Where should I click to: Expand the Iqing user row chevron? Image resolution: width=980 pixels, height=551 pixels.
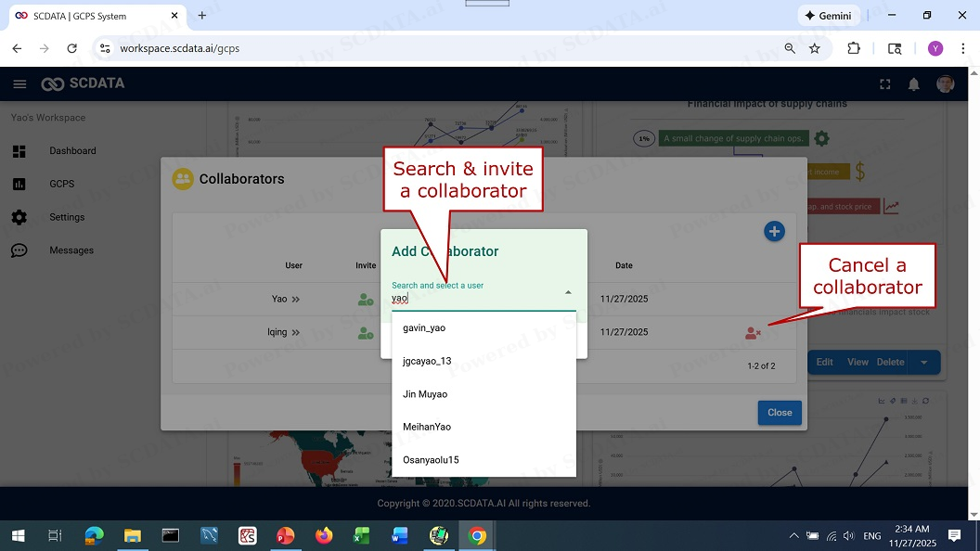(296, 332)
